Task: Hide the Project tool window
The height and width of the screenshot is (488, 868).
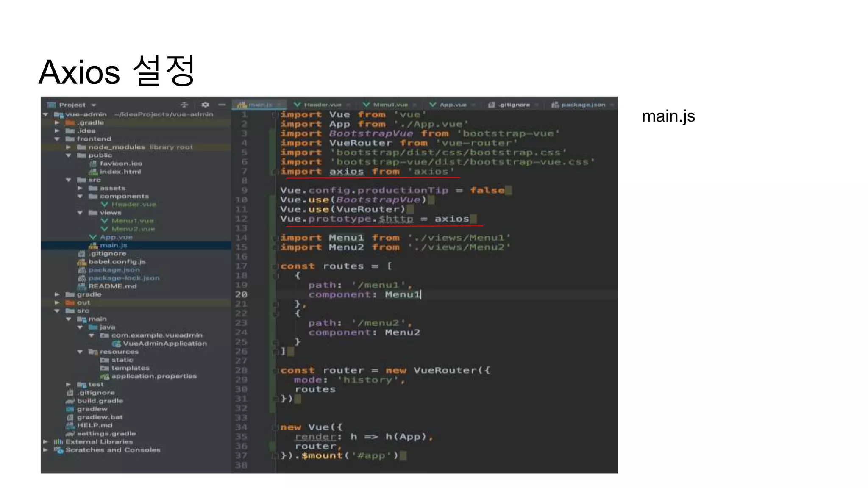Action: point(222,105)
